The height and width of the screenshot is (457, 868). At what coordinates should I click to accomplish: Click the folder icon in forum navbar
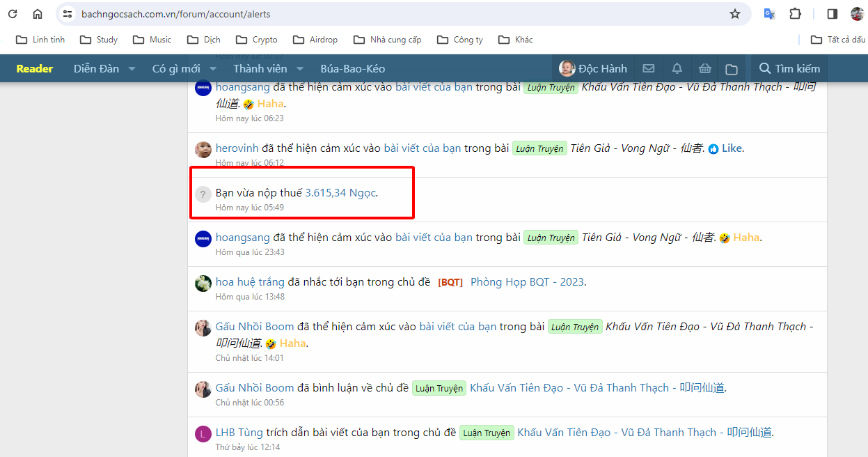[x=731, y=69]
